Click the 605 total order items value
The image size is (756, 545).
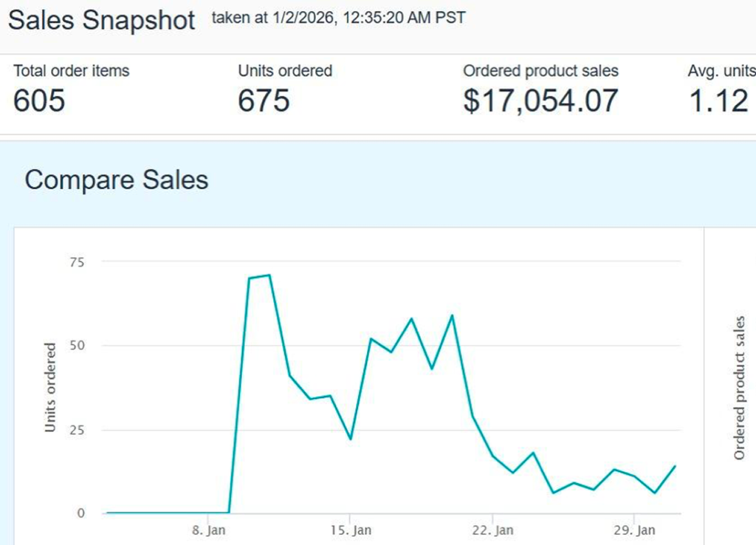(x=39, y=101)
